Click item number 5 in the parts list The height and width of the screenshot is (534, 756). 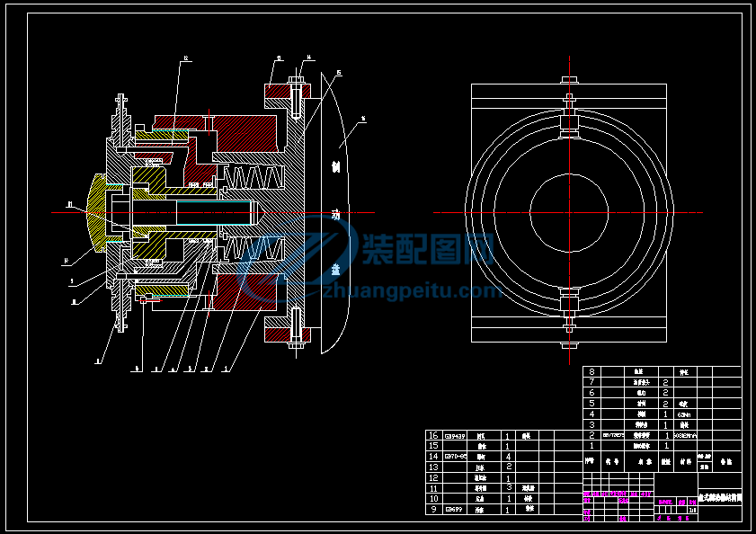591,404
